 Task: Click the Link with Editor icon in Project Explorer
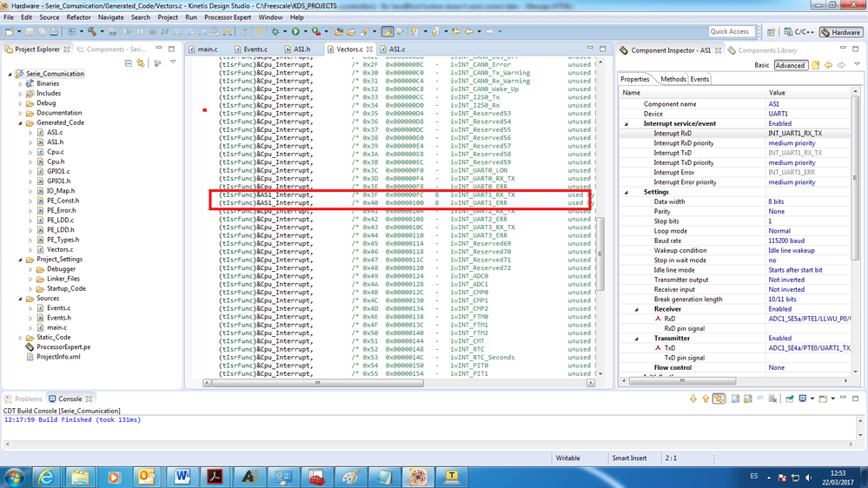pyautogui.click(x=141, y=63)
